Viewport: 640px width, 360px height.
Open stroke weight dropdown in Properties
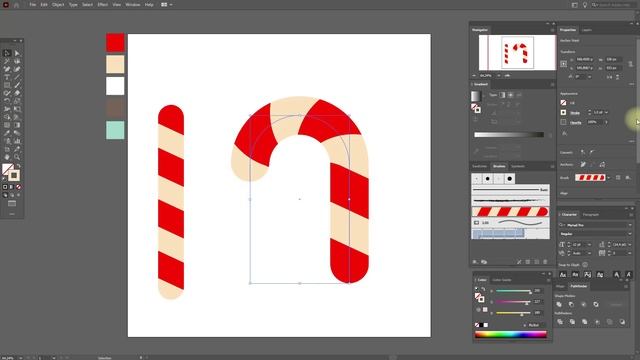click(x=606, y=112)
